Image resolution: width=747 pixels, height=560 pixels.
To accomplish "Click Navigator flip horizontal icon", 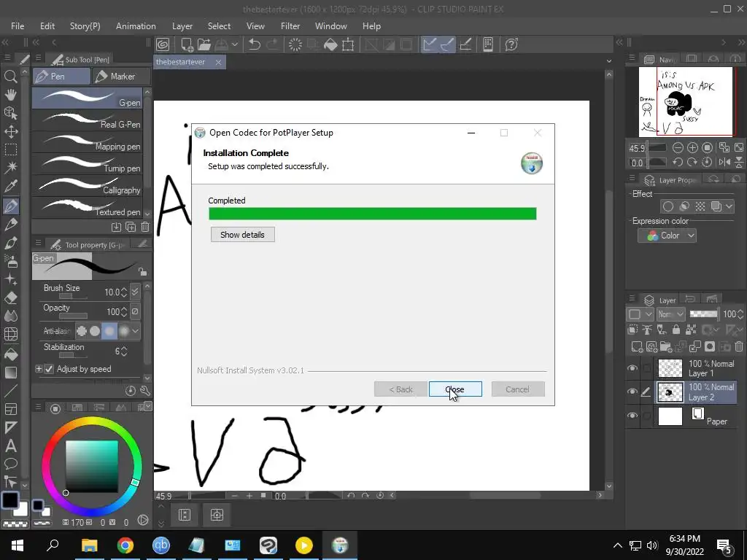I will click(724, 163).
